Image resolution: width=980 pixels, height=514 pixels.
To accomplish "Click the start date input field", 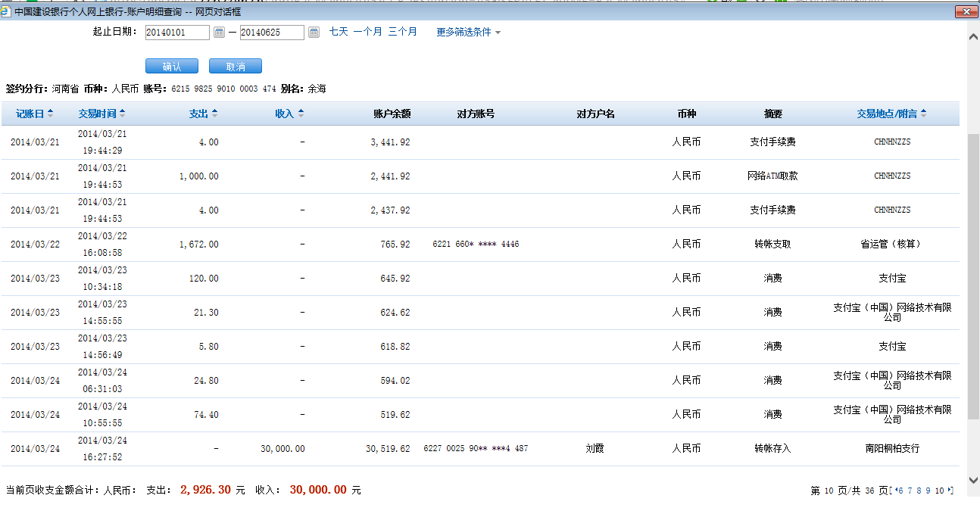I will pos(177,32).
